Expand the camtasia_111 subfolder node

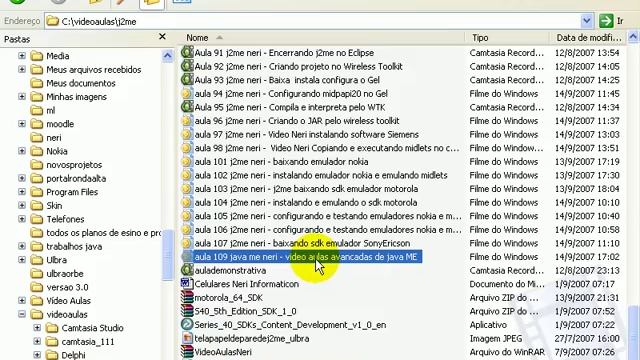(x=37, y=342)
